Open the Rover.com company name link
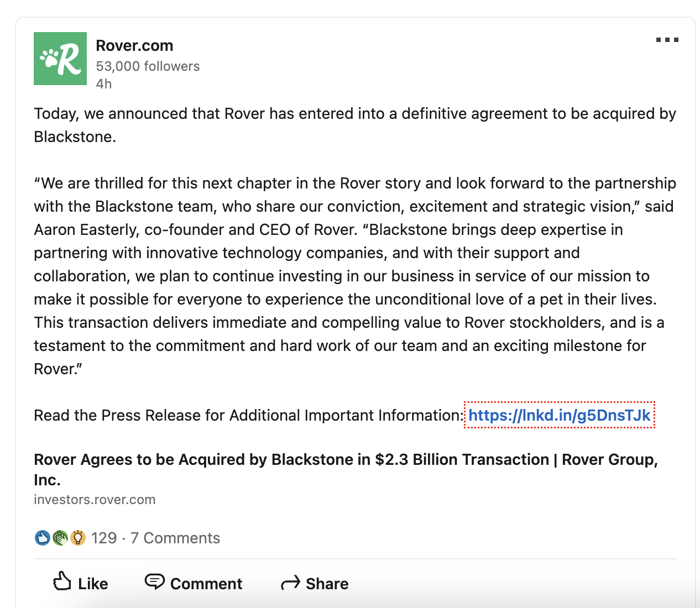The width and height of the screenshot is (700, 608). [134, 45]
